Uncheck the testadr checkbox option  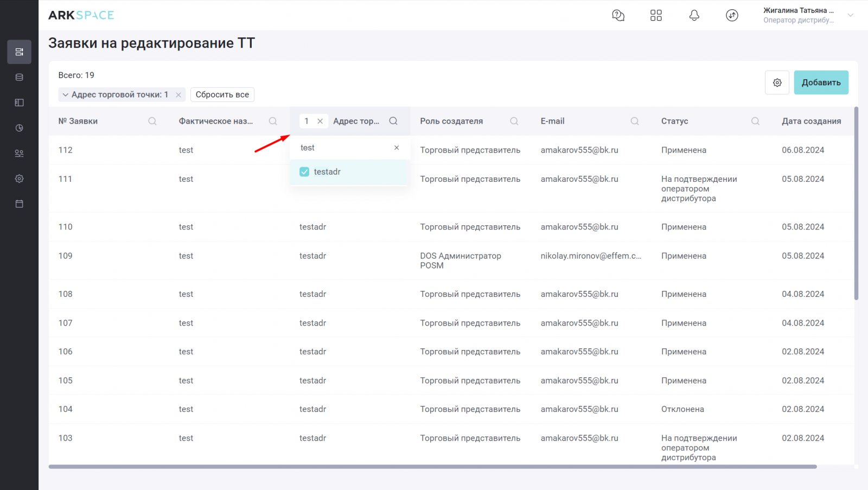[x=304, y=172]
